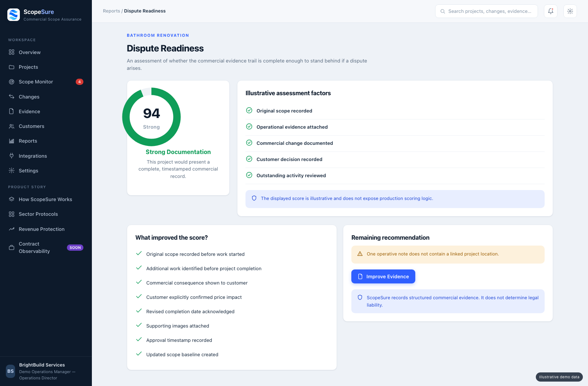Screen dimensions: 588x386
Task: Click the Scope Monitor badge showing 4
Action: point(79,82)
